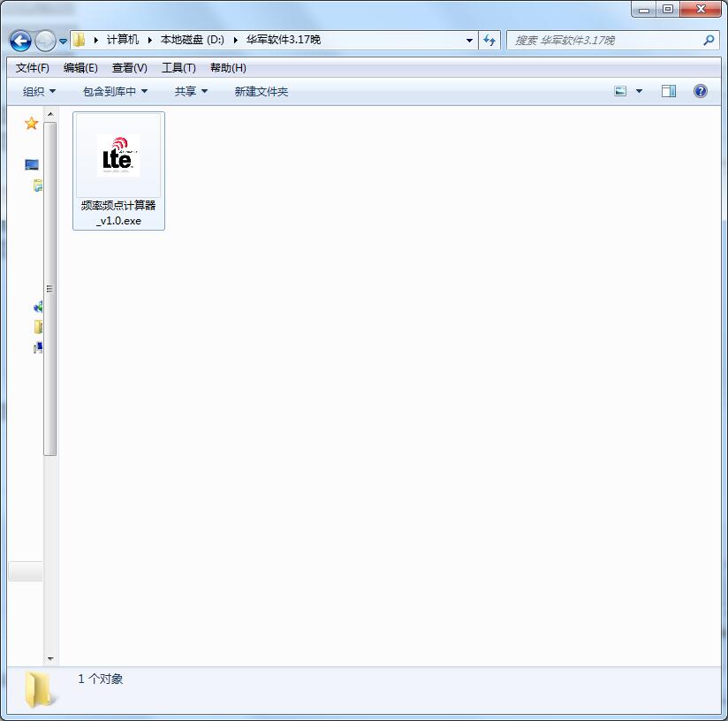Click the change view icon
This screenshot has width=728, height=721.
click(x=620, y=91)
